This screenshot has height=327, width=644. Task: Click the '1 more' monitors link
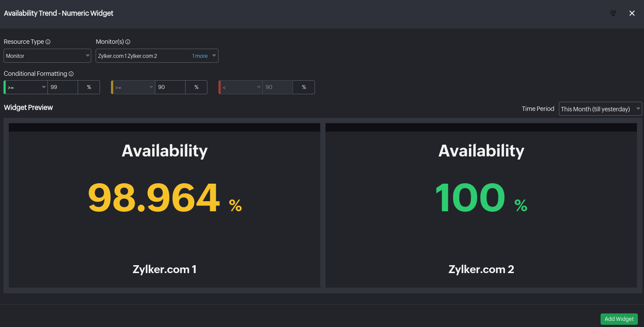[200, 56]
